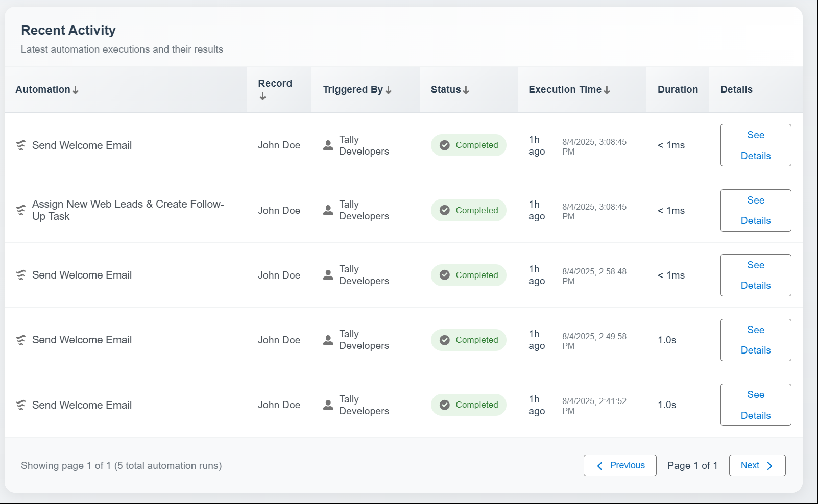
Task: Click the automation icon beside Assign New Web Leads
Action: (x=20, y=210)
